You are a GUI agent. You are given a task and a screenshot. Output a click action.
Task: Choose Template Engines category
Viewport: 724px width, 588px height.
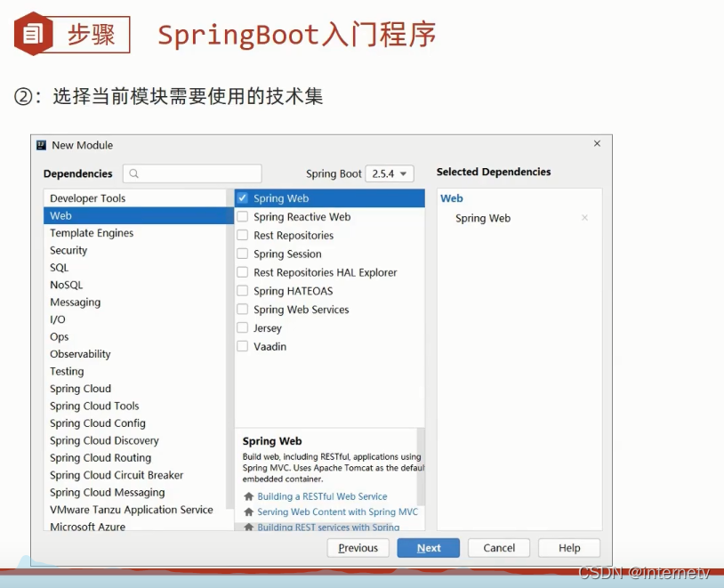tap(135, 233)
